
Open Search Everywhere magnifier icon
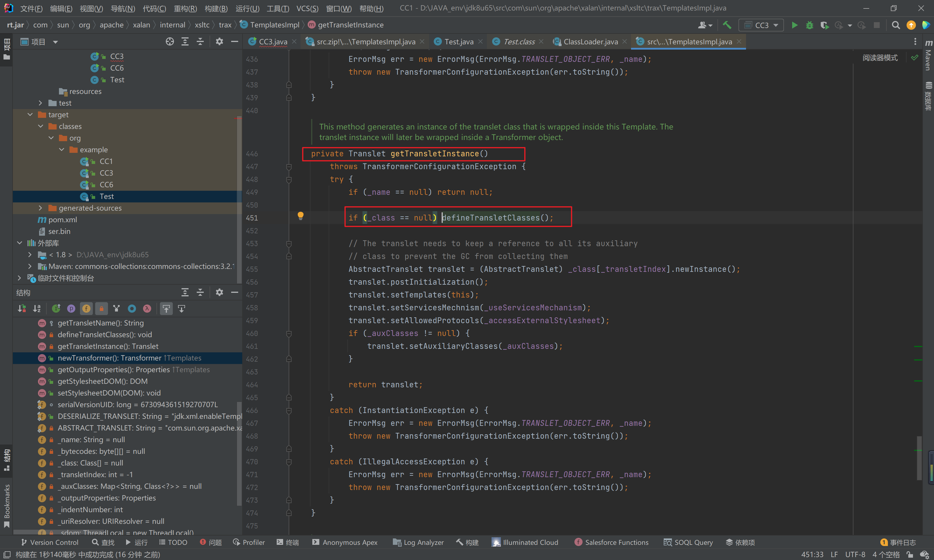click(x=895, y=25)
